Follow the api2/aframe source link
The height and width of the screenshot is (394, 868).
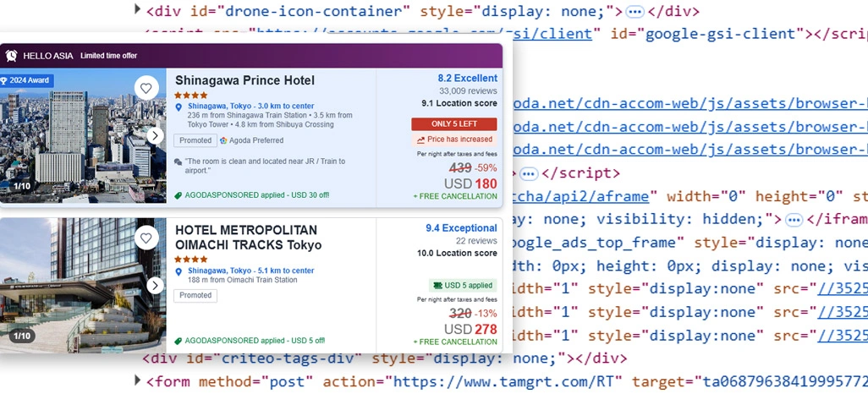(x=580, y=196)
